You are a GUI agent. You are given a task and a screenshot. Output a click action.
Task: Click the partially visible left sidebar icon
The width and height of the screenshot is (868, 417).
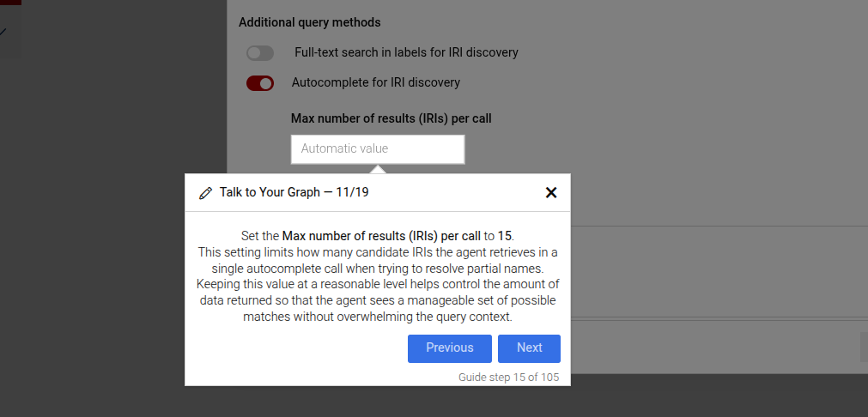3,33
